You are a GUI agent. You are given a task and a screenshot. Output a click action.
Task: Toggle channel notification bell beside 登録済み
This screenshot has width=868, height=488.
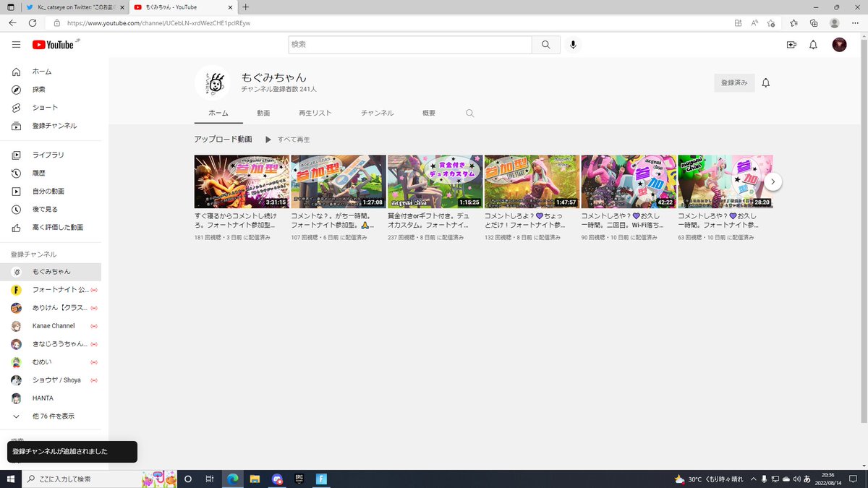pos(766,83)
